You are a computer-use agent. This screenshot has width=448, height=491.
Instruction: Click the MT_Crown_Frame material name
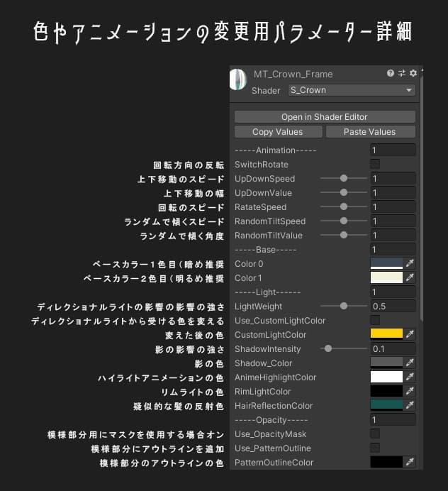pos(293,75)
